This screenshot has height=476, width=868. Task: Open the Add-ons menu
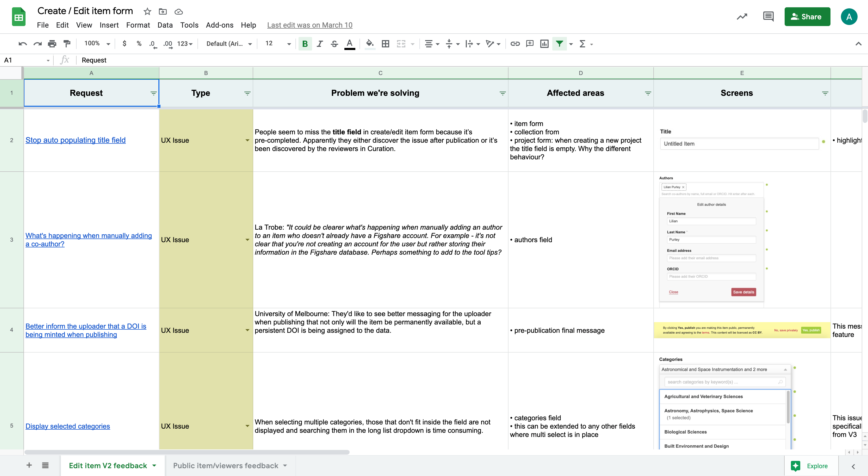220,25
